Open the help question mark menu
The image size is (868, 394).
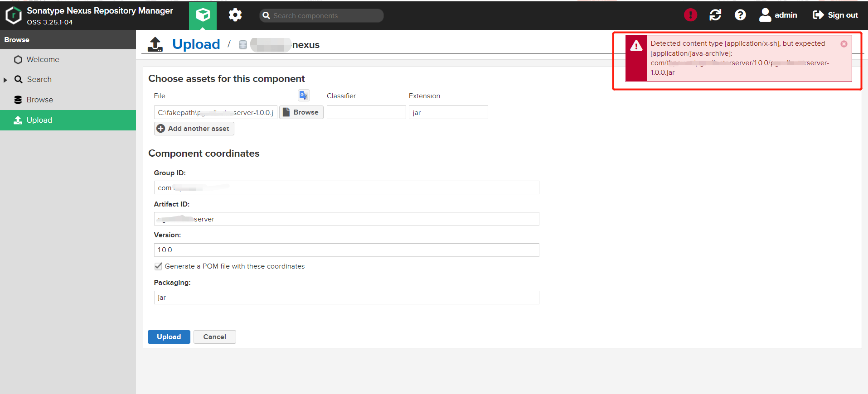740,15
